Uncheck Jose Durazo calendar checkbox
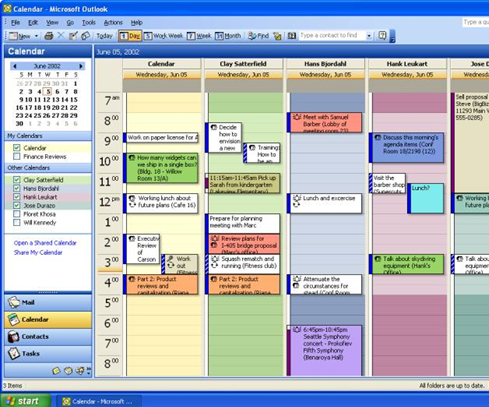 tap(17, 205)
